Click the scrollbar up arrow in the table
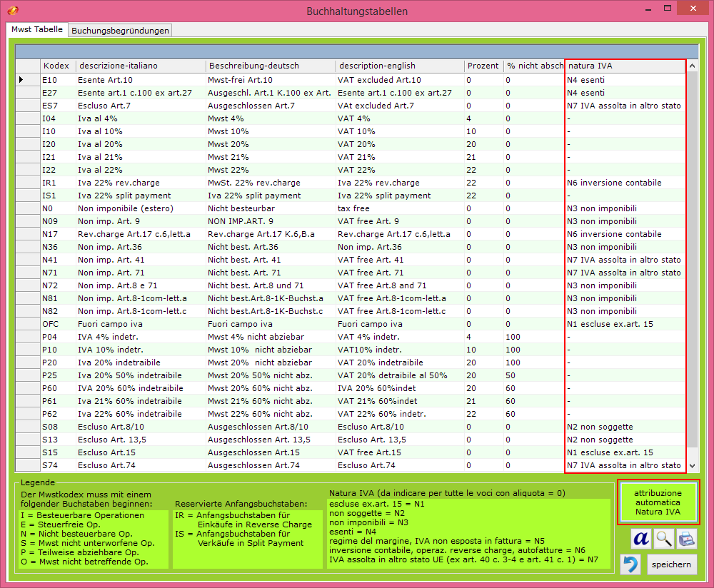714x588 pixels. click(x=690, y=66)
